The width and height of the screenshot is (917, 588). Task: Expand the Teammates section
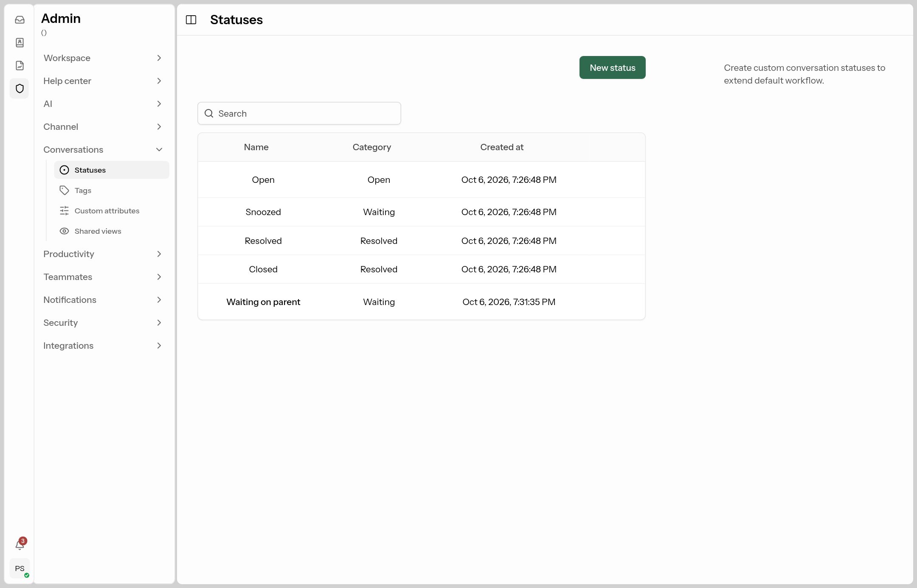pyautogui.click(x=103, y=277)
